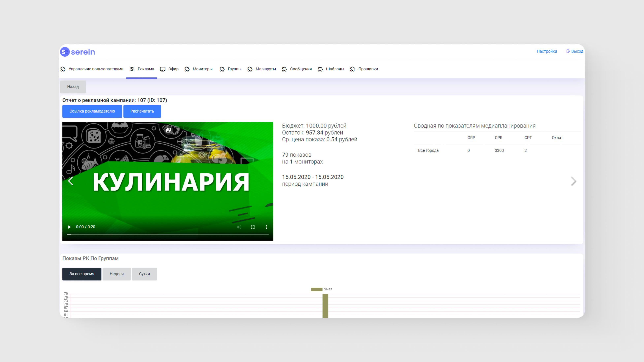Open the Эфир monitor icon tab
Screen dimensions: 644x362
click(x=163, y=69)
